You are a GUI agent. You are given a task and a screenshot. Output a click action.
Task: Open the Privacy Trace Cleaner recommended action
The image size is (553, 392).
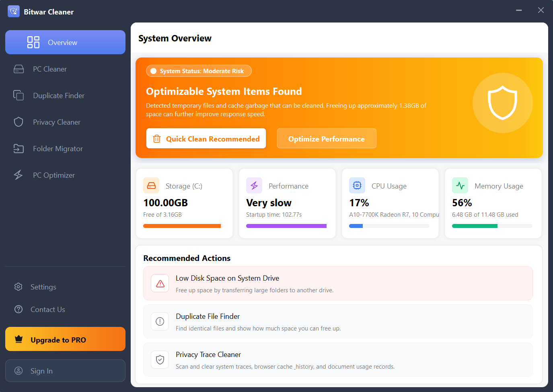tap(338, 359)
